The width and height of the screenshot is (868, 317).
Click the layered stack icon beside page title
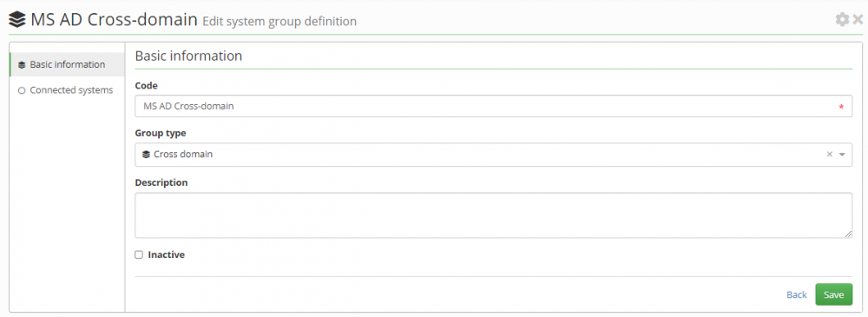(17, 21)
